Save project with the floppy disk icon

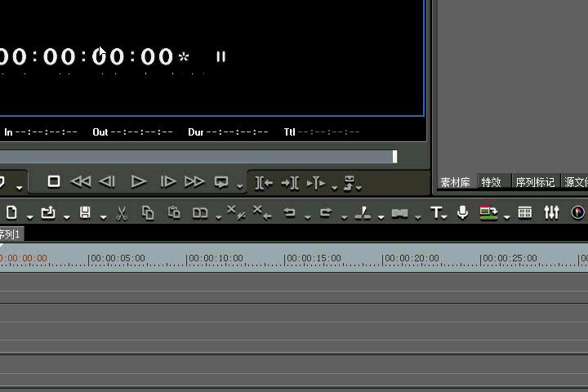pos(85,212)
